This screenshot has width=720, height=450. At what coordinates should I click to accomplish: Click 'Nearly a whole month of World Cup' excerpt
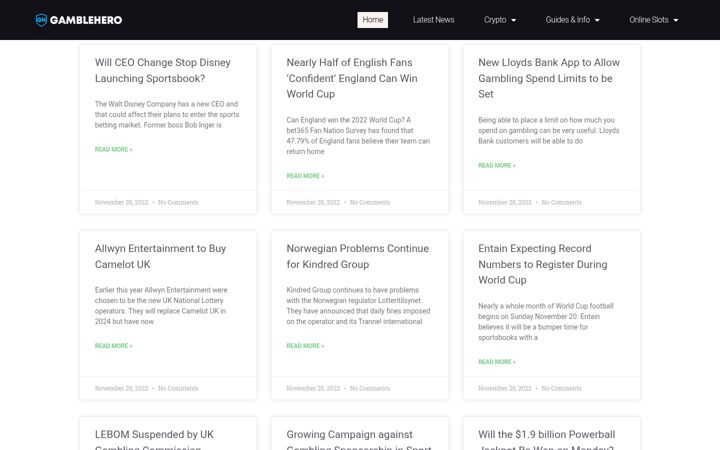click(x=546, y=321)
